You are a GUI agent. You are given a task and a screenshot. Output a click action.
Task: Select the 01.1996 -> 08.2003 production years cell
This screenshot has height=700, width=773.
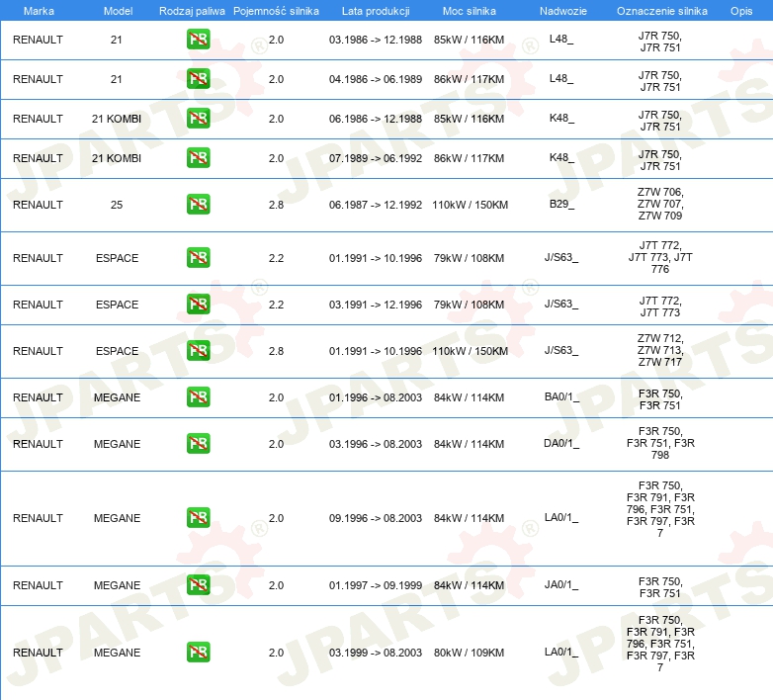point(376,397)
